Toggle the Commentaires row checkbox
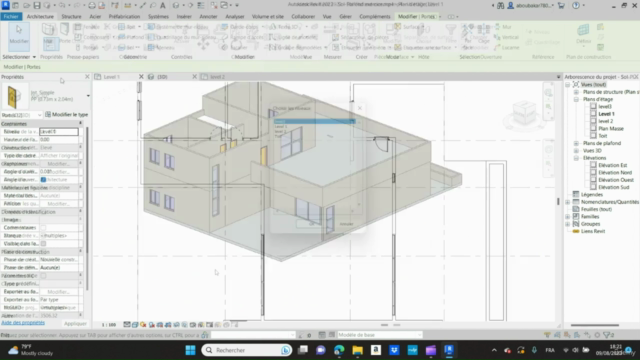 (x=43, y=228)
